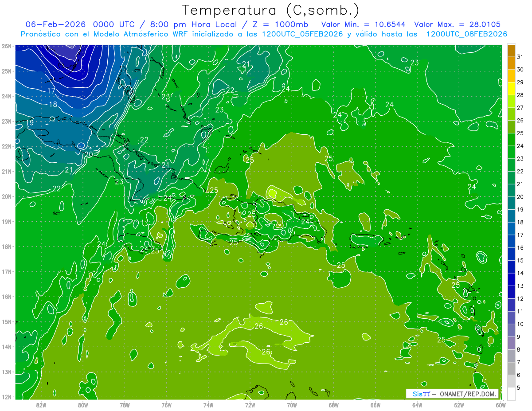The image size is (532, 411).
Task: Click the brown legend swatch above 31
Action: [511, 51]
